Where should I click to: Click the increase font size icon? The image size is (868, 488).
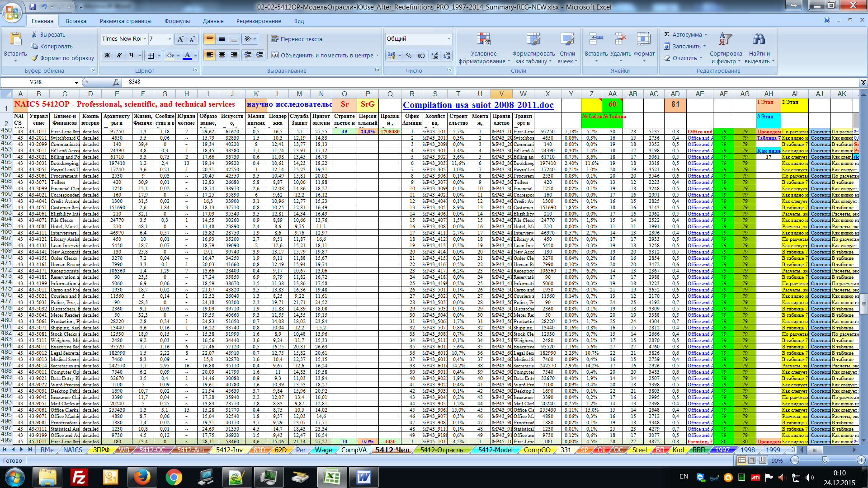click(180, 39)
